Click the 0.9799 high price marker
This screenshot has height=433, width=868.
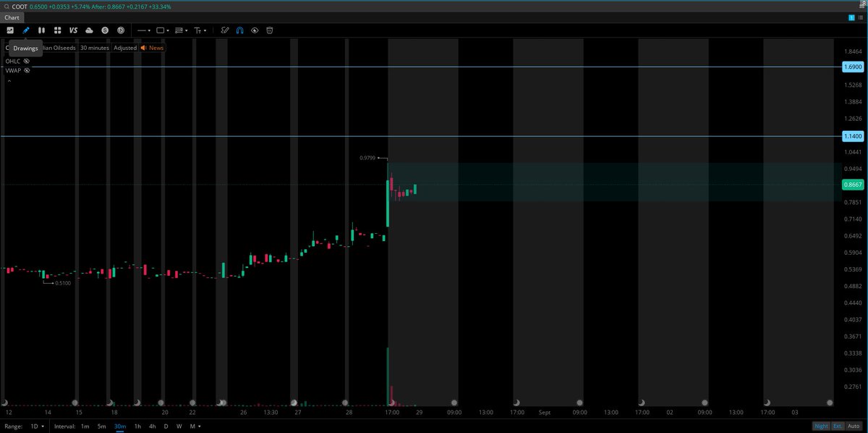coord(367,157)
